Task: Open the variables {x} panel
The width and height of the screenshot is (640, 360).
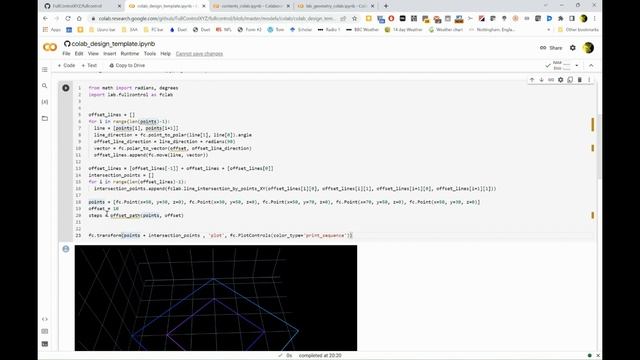Action: click(x=45, y=102)
